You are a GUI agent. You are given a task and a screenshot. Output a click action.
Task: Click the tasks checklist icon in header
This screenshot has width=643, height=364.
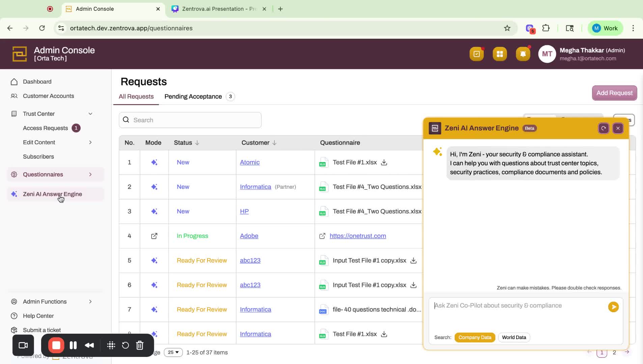pos(476,54)
